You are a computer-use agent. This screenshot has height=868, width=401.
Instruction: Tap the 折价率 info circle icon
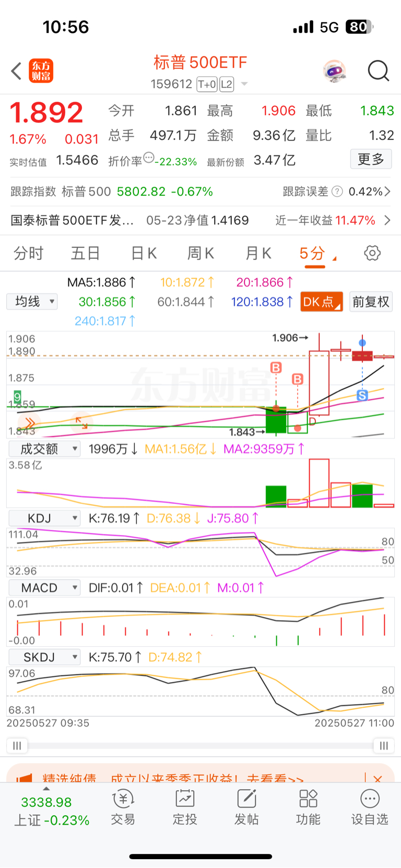point(149,157)
